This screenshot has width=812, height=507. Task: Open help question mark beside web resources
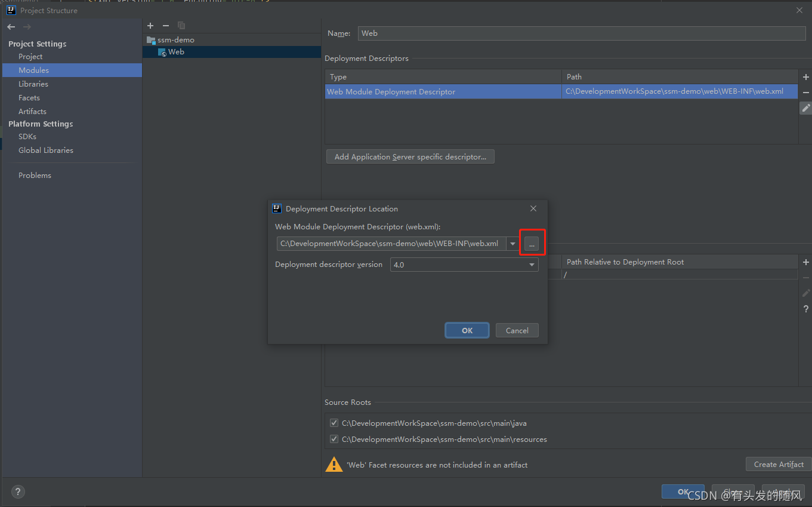pyautogui.click(x=805, y=309)
